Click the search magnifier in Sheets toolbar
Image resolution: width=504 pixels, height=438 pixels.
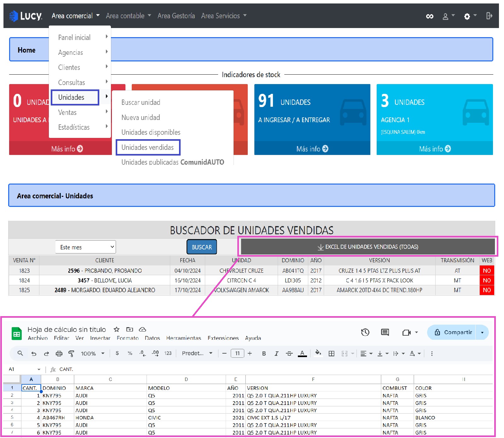click(x=20, y=353)
